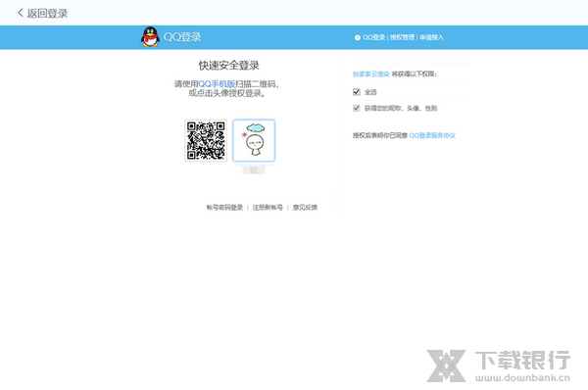Click the 快速安全登录 heading
This screenshot has width=588, height=390.
(228, 66)
